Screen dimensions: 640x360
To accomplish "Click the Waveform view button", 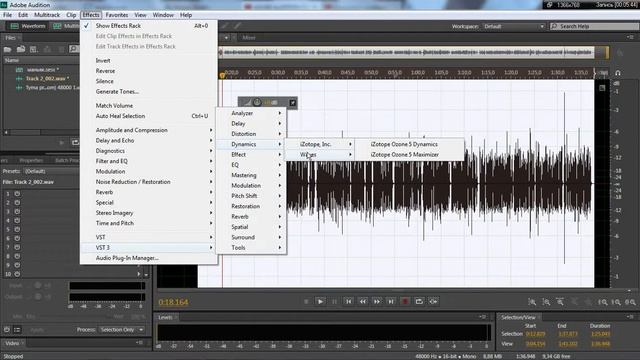I will point(28,26).
